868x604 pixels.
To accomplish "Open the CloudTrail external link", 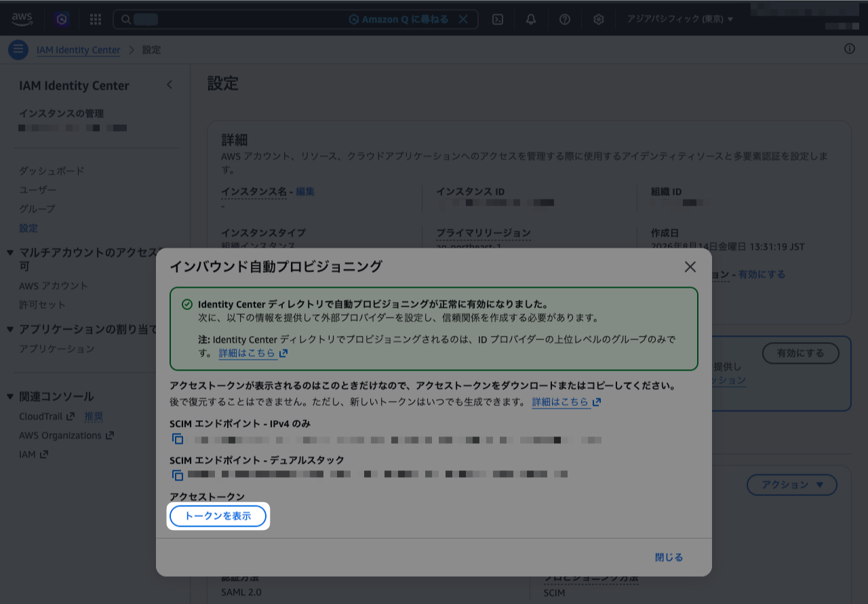I will (47, 416).
